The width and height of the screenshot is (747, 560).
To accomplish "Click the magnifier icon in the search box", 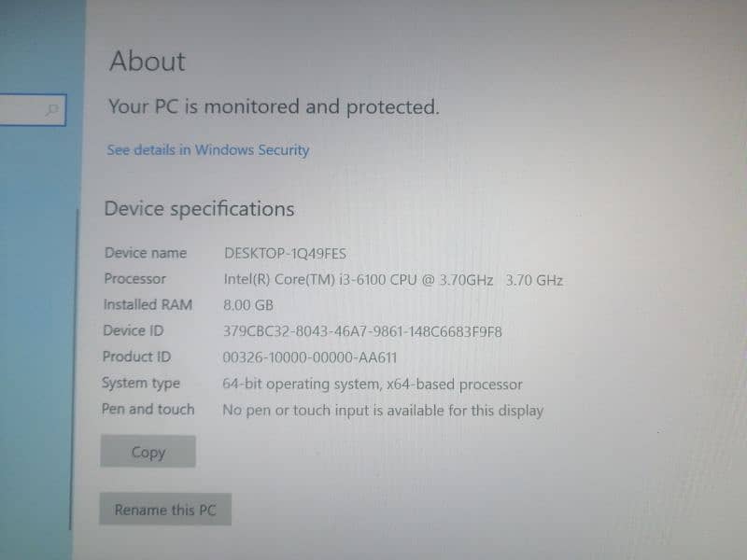I will pyautogui.click(x=52, y=110).
